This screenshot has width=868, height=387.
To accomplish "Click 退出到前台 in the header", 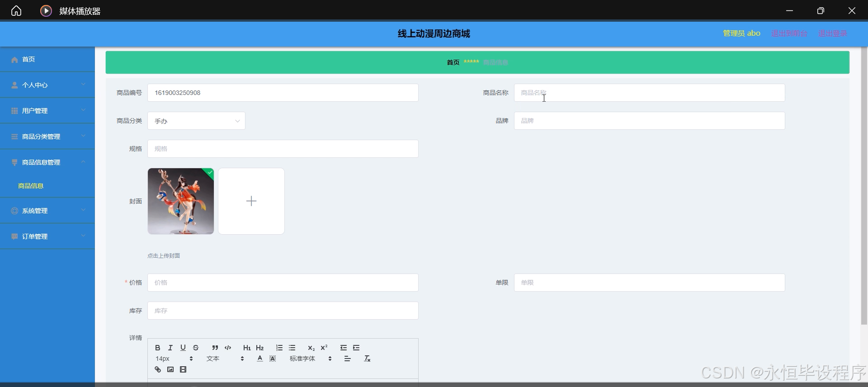I will pyautogui.click(x=789, y=33).
